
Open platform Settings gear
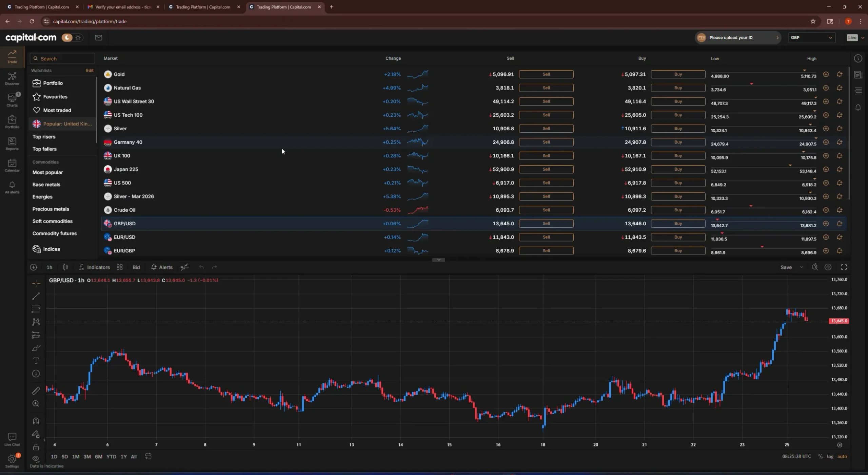click(12, 461)
